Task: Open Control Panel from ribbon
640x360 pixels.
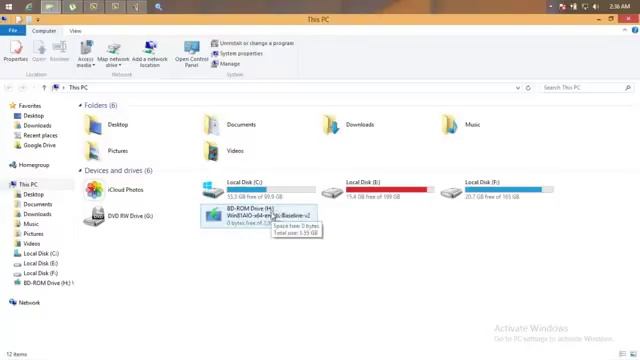Action: (x=191, y=54)
